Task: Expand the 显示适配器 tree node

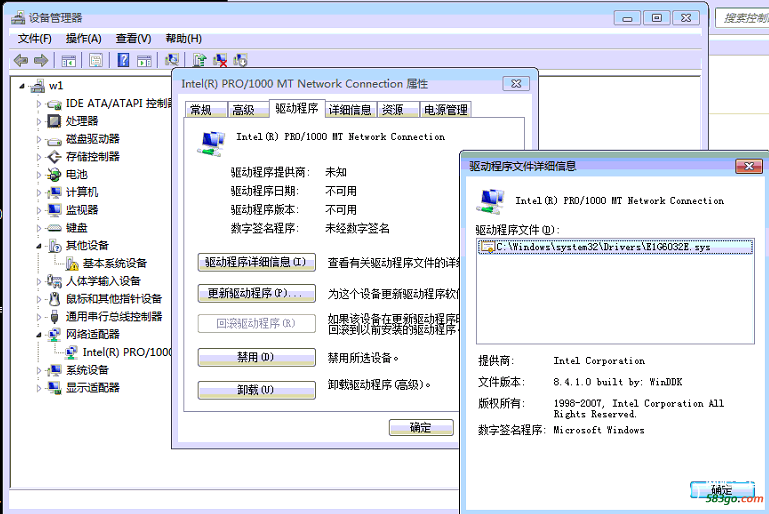Action: point(40,388)
